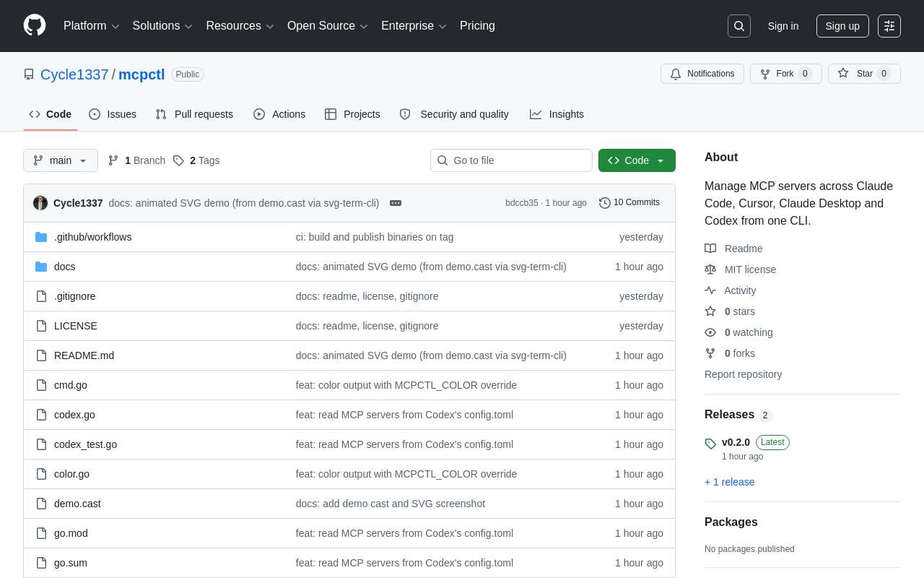Image resolution: width=924 pixels, height=578 pixels.
Task: Click the forks icon in About
Action: tap(710, 353)
